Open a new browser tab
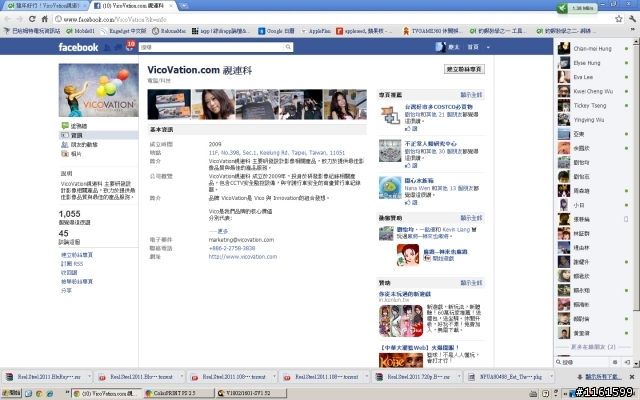Screen dimensions: 640x400 [x=184, y=6]
